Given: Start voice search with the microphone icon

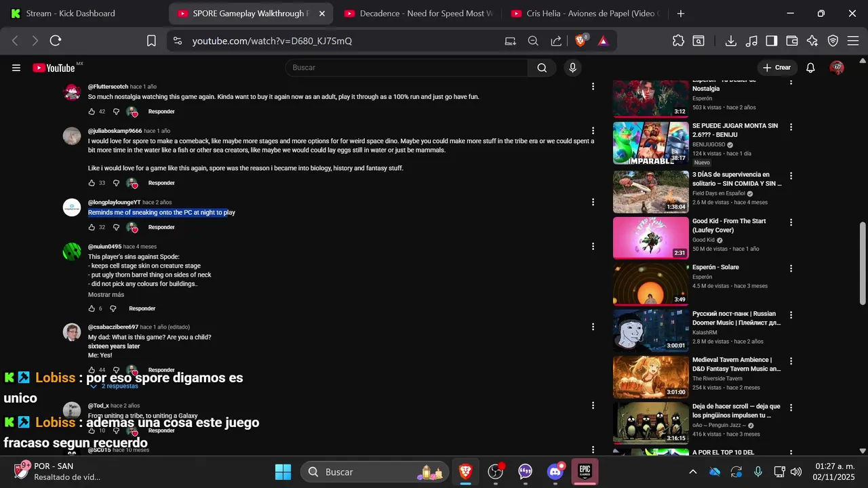Looking at the screenshot, I should tap(573, 68).
